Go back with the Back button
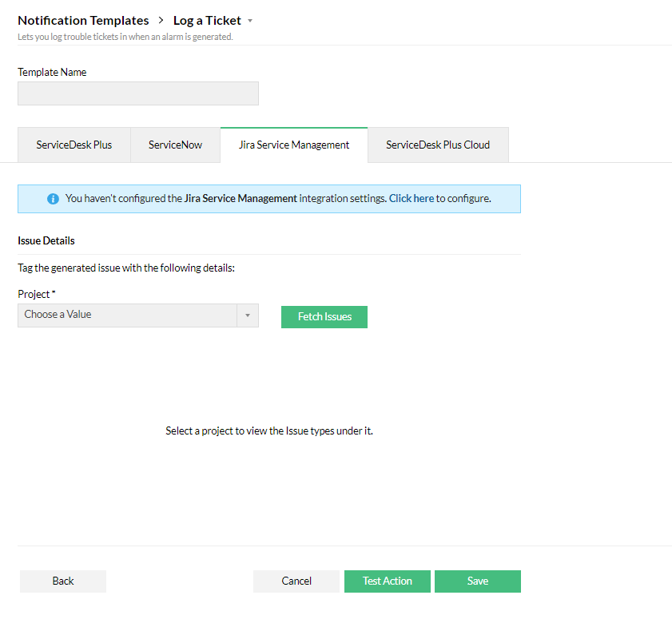The width and height of the screenshot is (672, 619). click(x=63, y=581)
